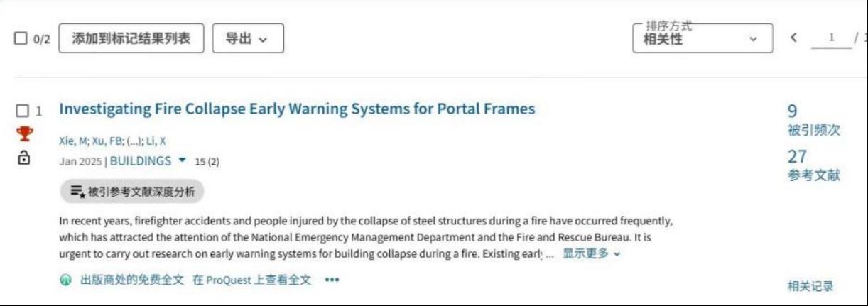The width and height of the screenshot is (868, 306).
Task: Open the 排序方式 sort dropdown
Action: [x=702, y=38]
